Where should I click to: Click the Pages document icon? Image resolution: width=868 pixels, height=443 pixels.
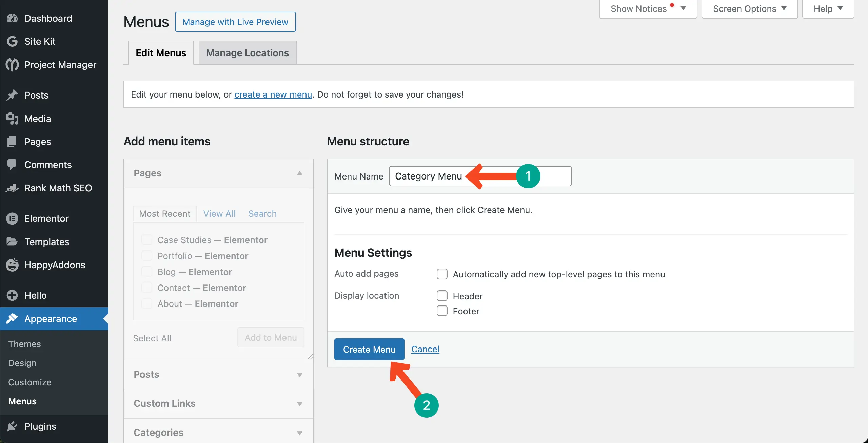(12, 142)
